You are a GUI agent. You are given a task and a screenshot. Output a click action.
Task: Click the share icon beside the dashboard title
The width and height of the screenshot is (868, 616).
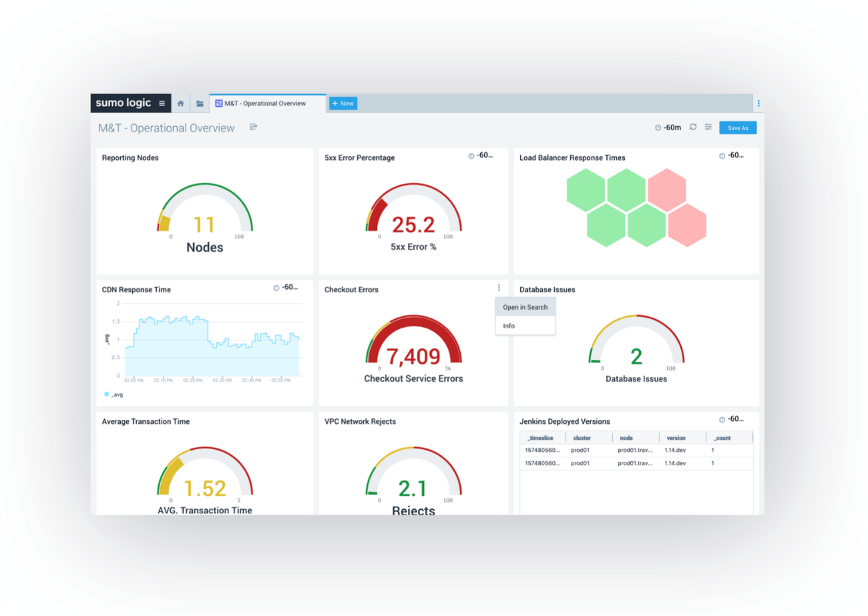pyautogui.click(x=254, y=127)
